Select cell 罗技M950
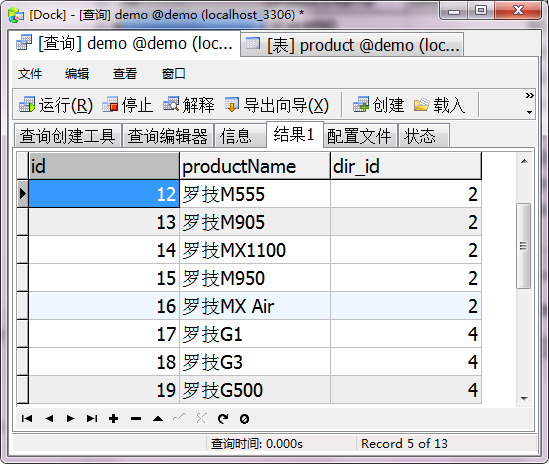549x464 pixels. [x=255, y=278]
